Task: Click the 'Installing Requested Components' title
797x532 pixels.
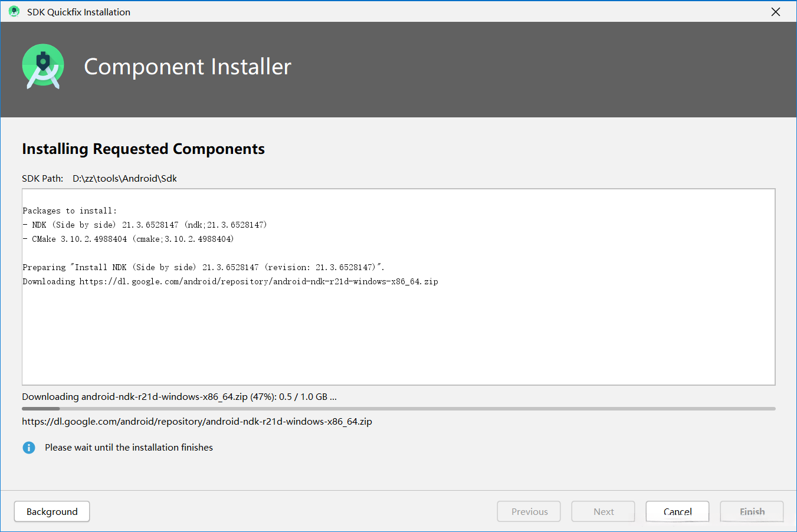Action: click(x=143, y=149)
